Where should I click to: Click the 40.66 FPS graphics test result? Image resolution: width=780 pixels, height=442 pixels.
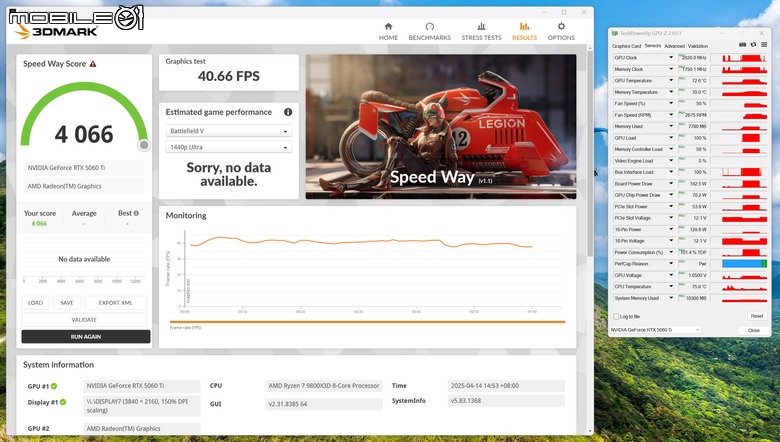(x=229, y=76)
